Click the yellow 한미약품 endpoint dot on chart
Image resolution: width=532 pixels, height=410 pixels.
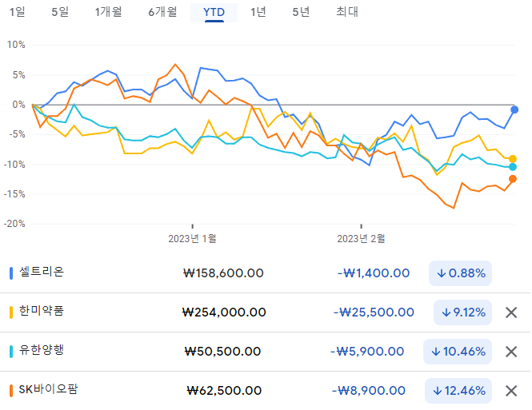click(x=513, y=159)
